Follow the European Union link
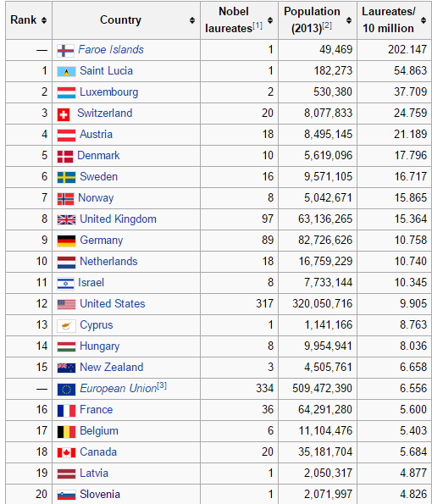The image size is (432, 504). tap(119, 389)
